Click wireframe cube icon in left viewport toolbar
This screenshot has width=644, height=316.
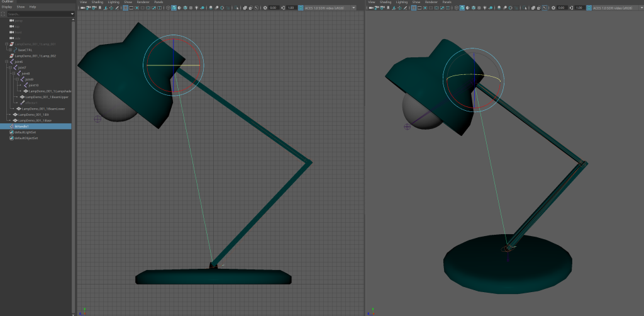tap(167, 8)
